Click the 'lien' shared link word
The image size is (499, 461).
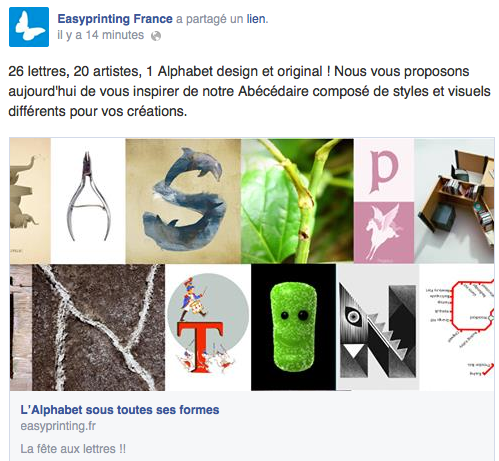coord(256,19)
